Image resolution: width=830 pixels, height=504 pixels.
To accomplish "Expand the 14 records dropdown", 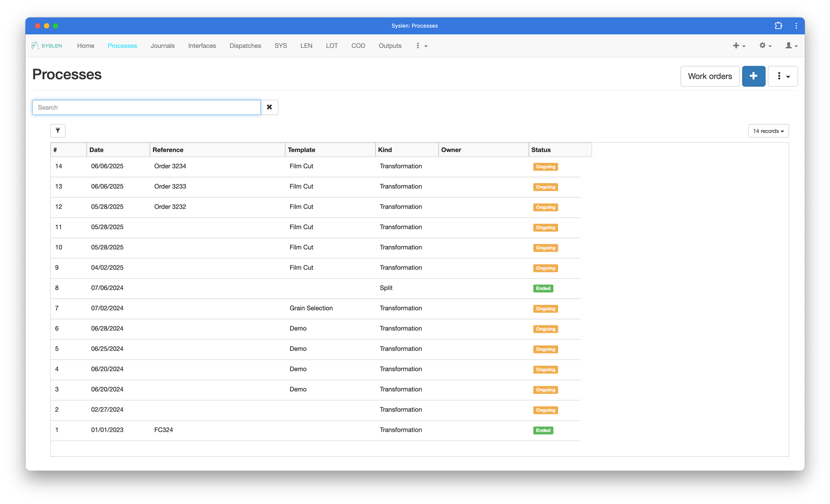I will pyautogui.click(x=768, y=131).
